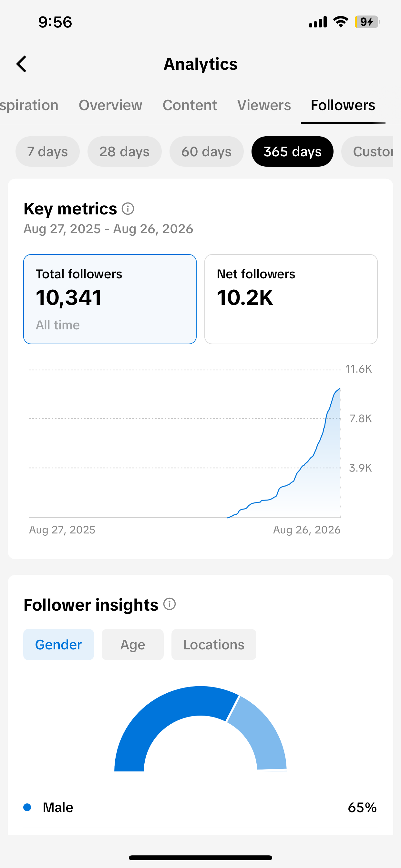Select the Total followers card
The image size is (401, 868).
coord(110,299)
